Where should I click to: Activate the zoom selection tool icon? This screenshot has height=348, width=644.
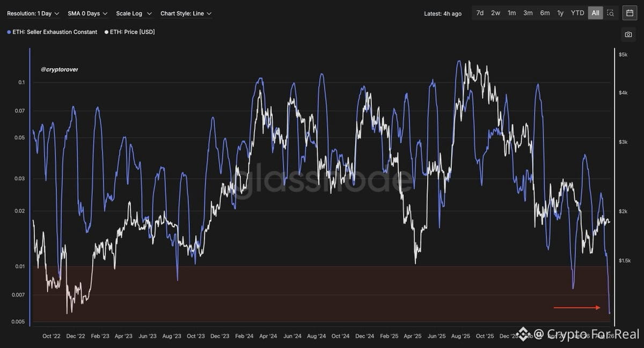point(611,13)
